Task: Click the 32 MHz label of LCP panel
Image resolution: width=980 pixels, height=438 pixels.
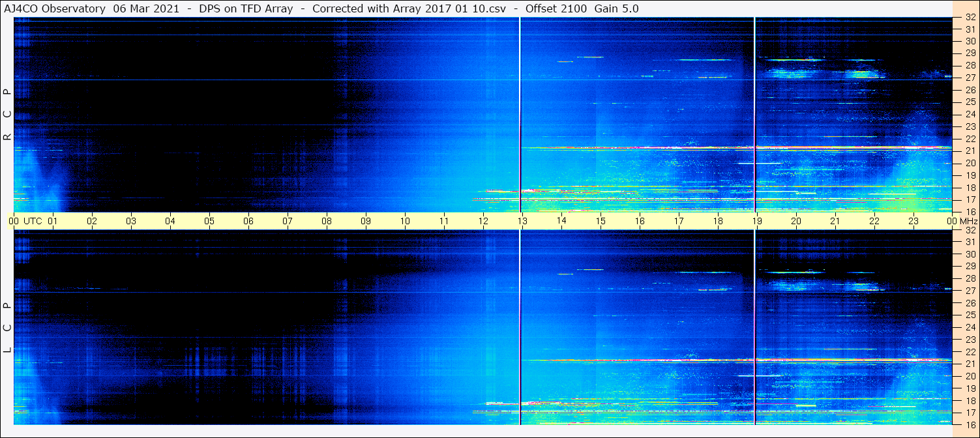Action: point(970,230)
